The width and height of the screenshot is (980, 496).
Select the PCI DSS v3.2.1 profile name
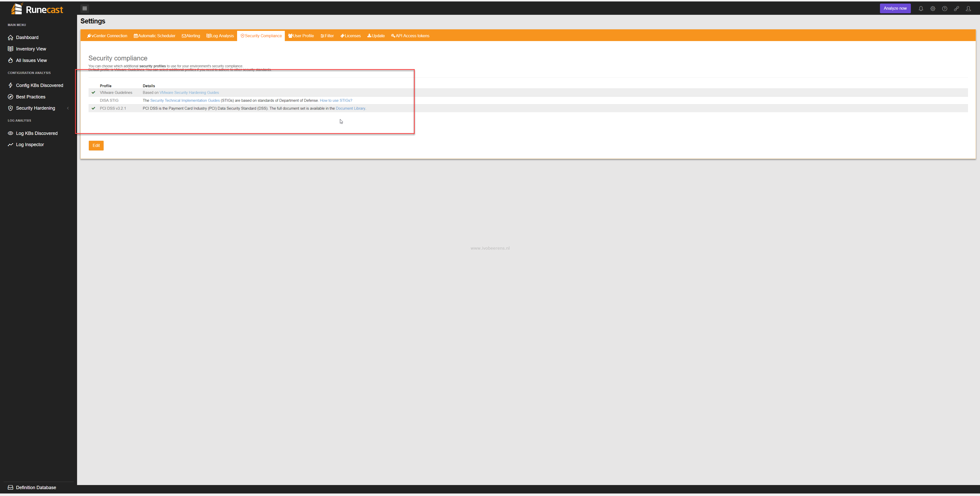(x=113, y=108)
